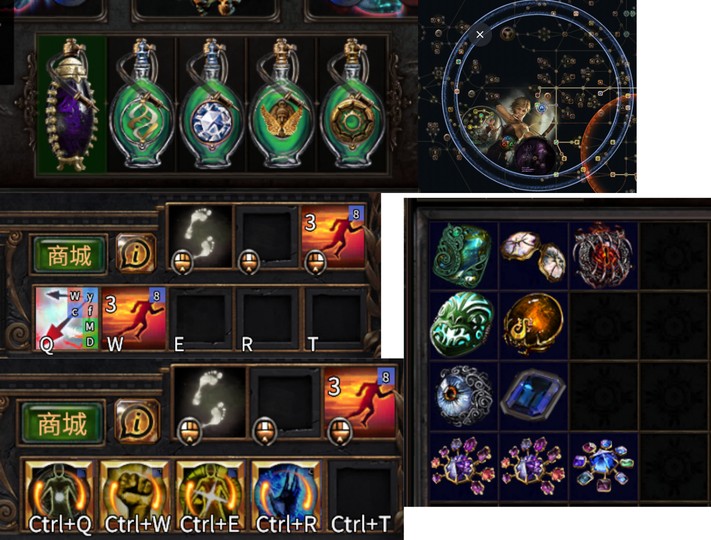Image resolution: width=711 pixels, height=540 pixels.
Task: Click the info icon beside upper 商城
Action: tap(136, 253)
